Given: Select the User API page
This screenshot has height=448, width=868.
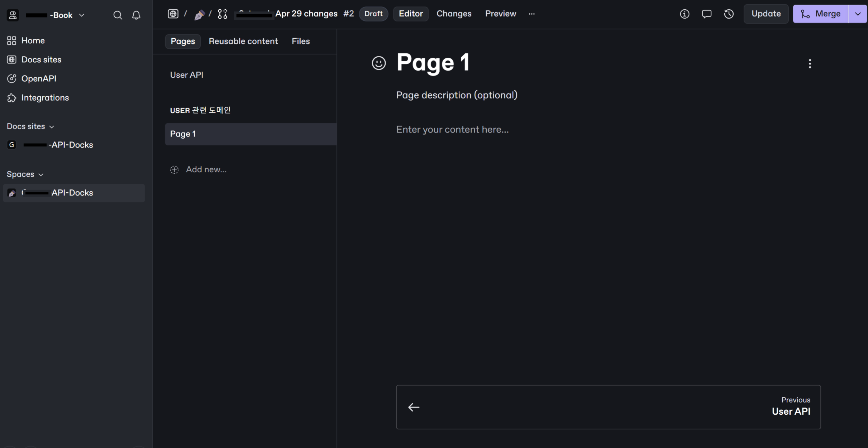Looking at the screenshot, I should click(x=186, y=75).
